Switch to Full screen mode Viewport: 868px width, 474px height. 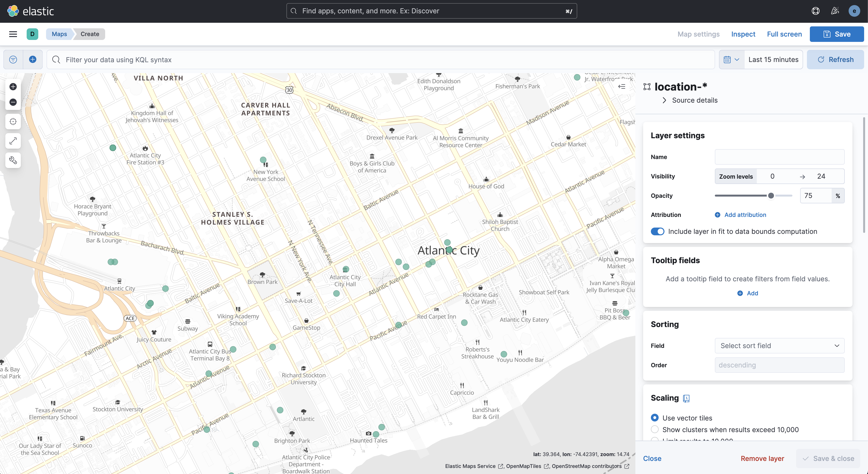784,34
